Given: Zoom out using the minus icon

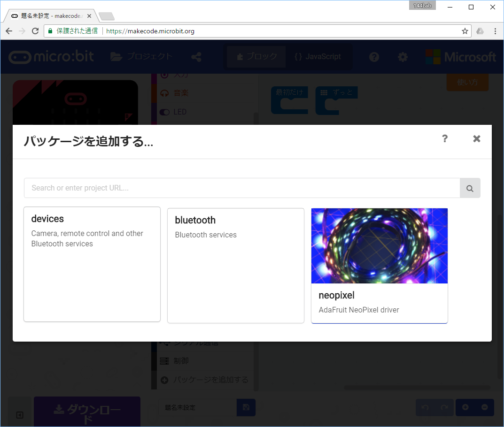Looking at the screenshot, I should pos(484,407).
